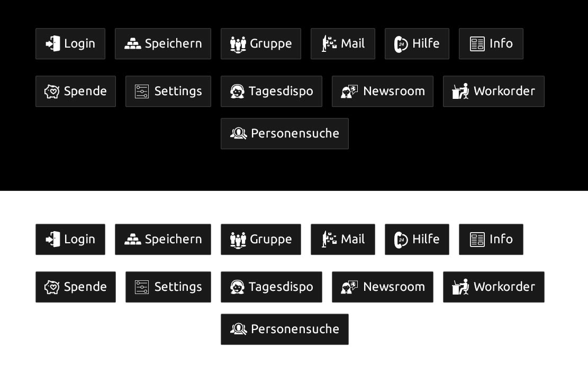Select Workorder in the dark section

493,91
